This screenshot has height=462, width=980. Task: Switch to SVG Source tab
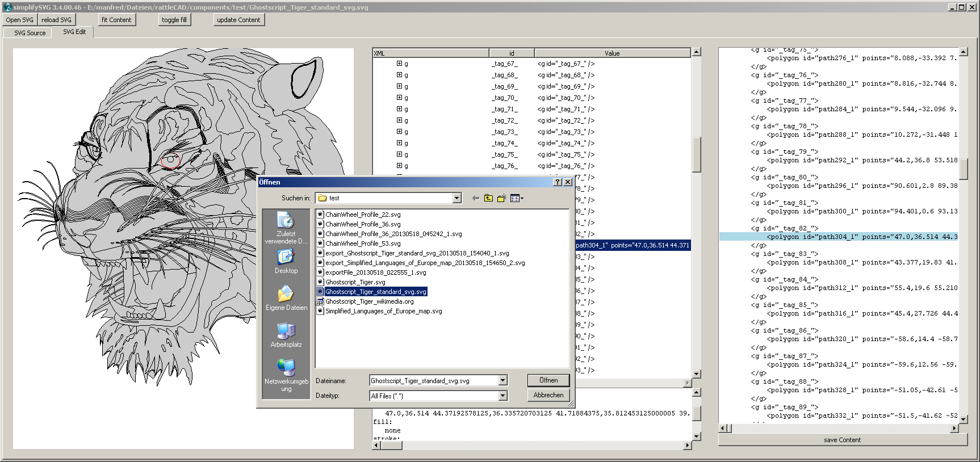point(30,33)
